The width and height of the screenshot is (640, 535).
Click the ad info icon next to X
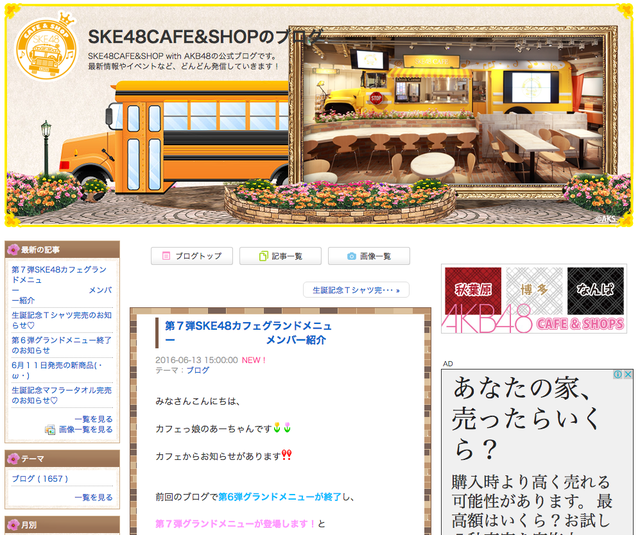[x=618, y=374]
